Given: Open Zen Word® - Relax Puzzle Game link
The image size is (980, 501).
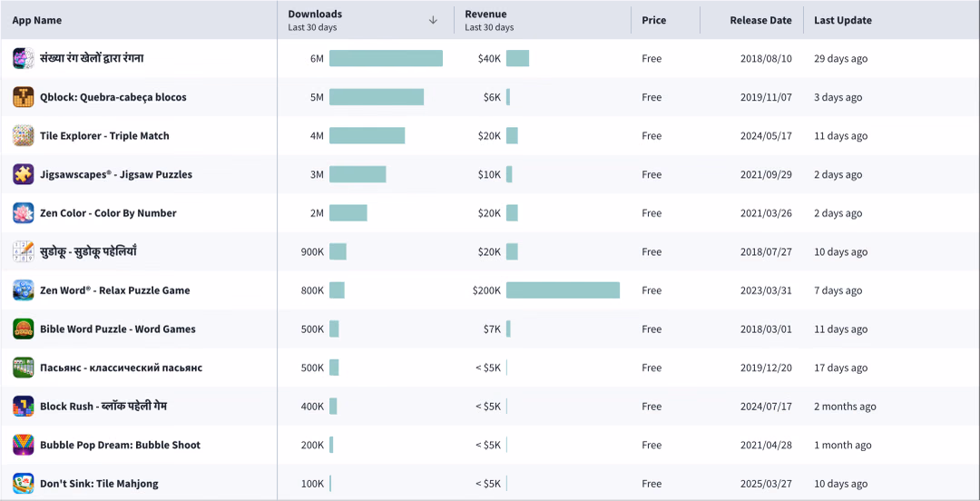Looking at the screenshot, I should 115,290.
